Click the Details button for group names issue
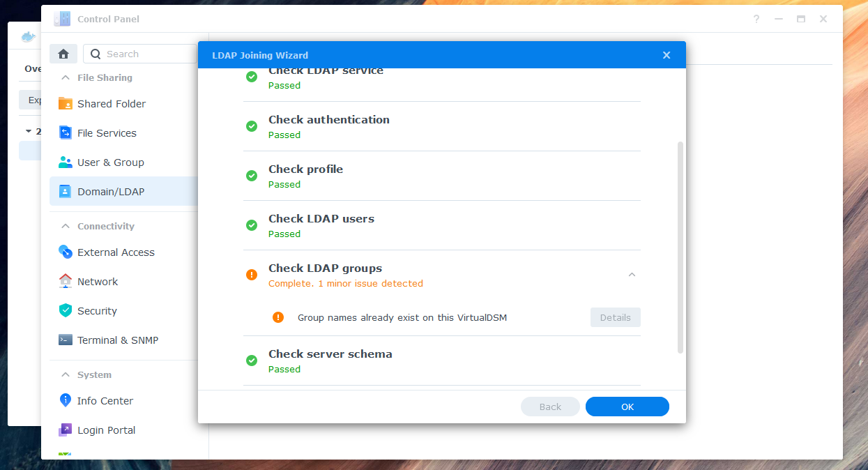Screen dimensions: 868x470 [x=615, y=317]
